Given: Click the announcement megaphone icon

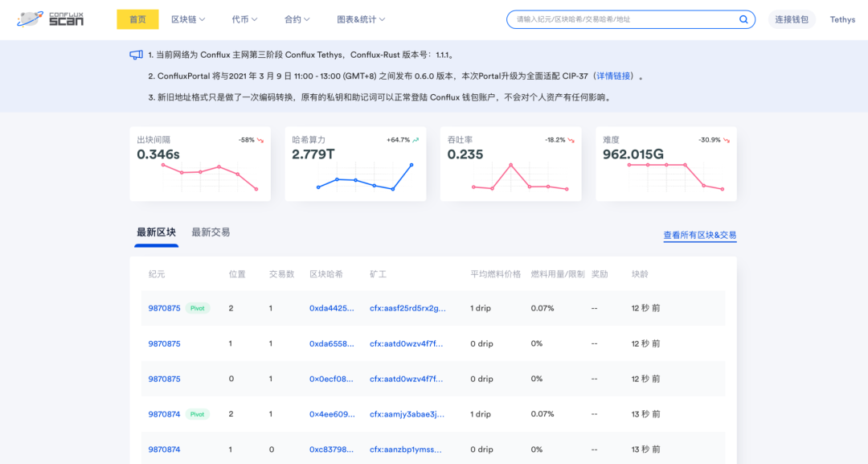Looking at the screenshot, I should (136, 55).
